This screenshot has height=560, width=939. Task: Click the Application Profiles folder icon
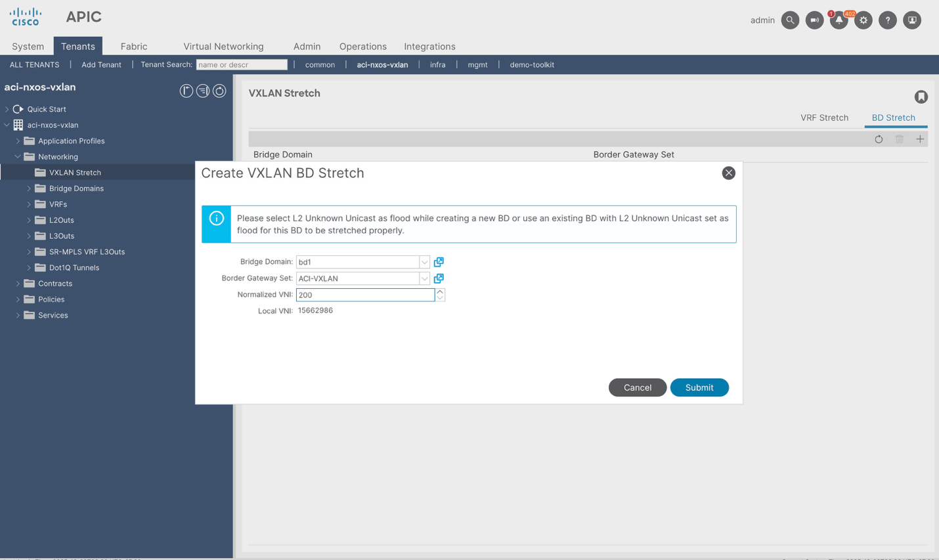point(29,140)
